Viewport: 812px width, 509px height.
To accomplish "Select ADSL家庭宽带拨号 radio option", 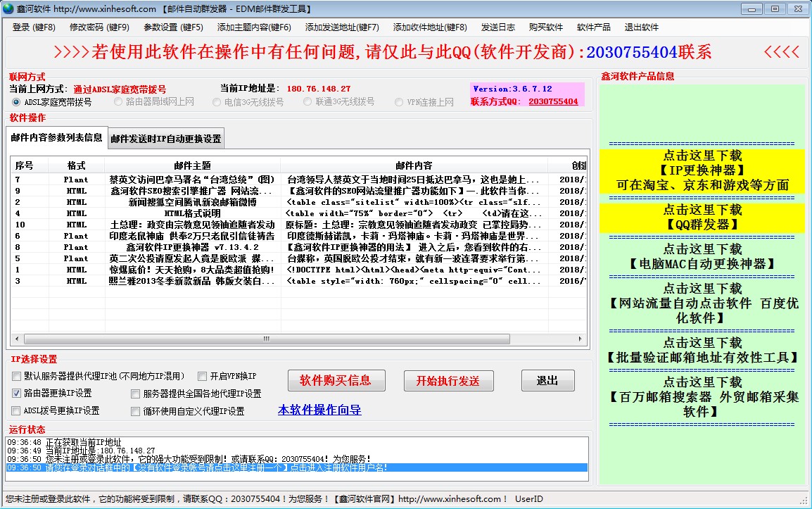I will coord(52,102).
